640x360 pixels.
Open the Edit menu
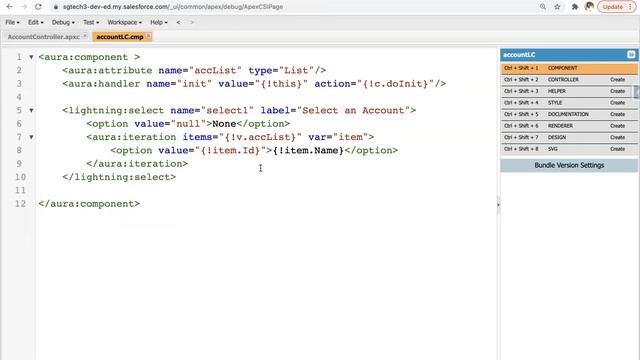point(35,22)
